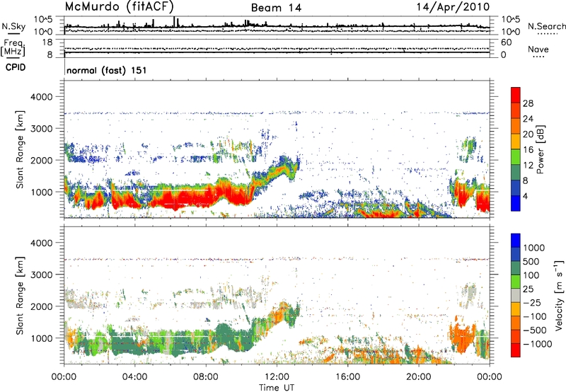
Task: Click the "-25" label on Velocity colorbar
Action: [x=531, y=302]
